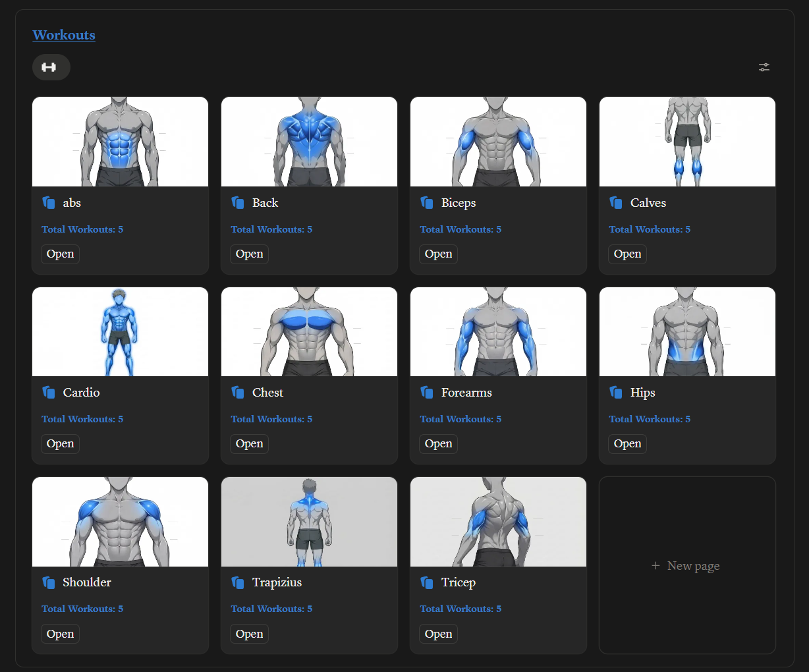Click Open on the Tricep card
Image resolution: width=809 pixels, height=672 pixels.
(x=438, y=634)
